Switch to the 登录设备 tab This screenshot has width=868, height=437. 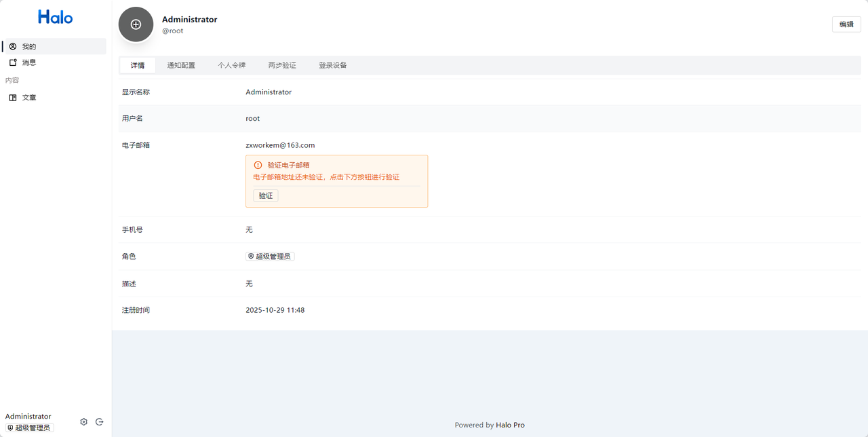(332, 65)
